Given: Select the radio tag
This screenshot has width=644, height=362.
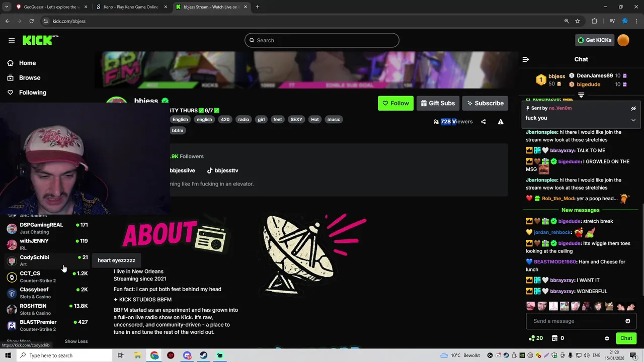Looking at the screenshot, I should [x=244, y=120].
